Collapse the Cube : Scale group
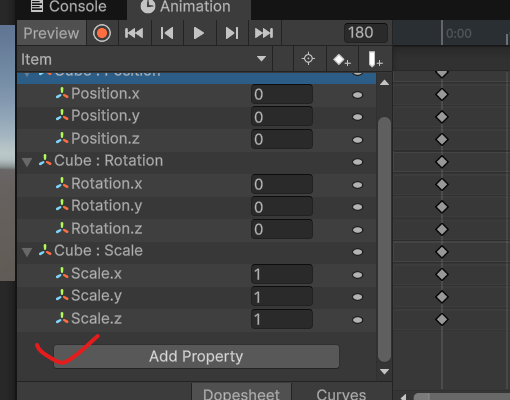The height and width of the screenshot is (400, 510). pos(27,252)
